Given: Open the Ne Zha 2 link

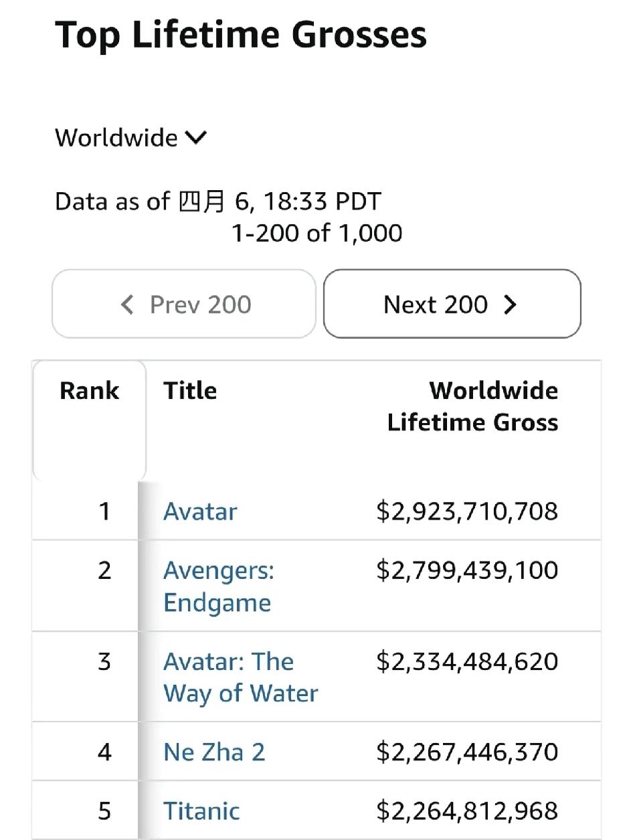Looking at the screenshot, I should click(214, 752).
